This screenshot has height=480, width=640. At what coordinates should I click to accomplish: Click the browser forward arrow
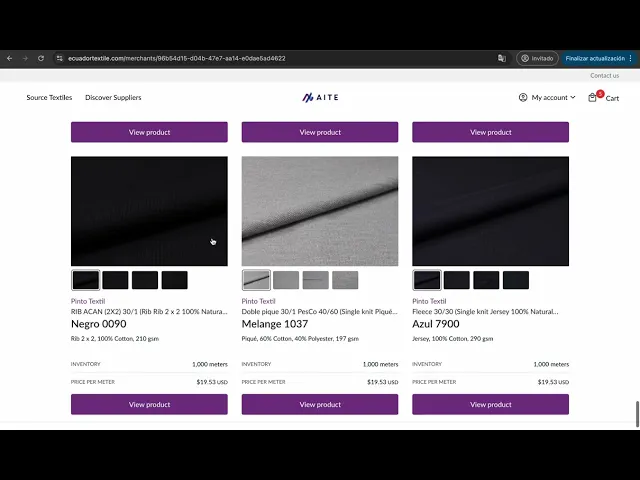coord(25,58)
